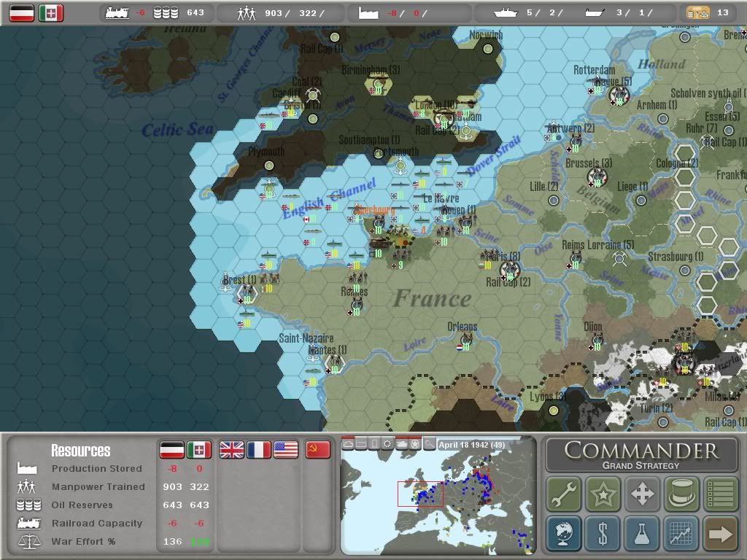Click the Lyons city marker
This screenshot has width=747, height=560.
coord(554,410)
